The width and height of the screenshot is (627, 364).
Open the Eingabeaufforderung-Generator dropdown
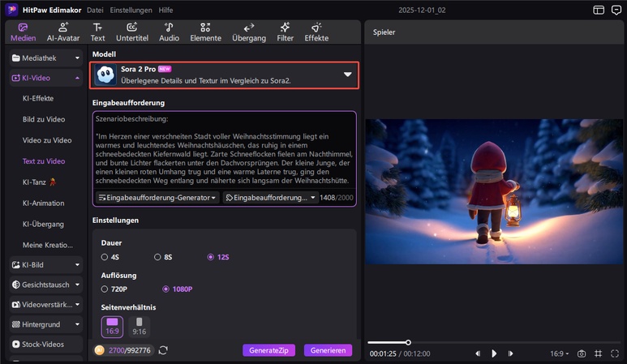pos(157,197)
